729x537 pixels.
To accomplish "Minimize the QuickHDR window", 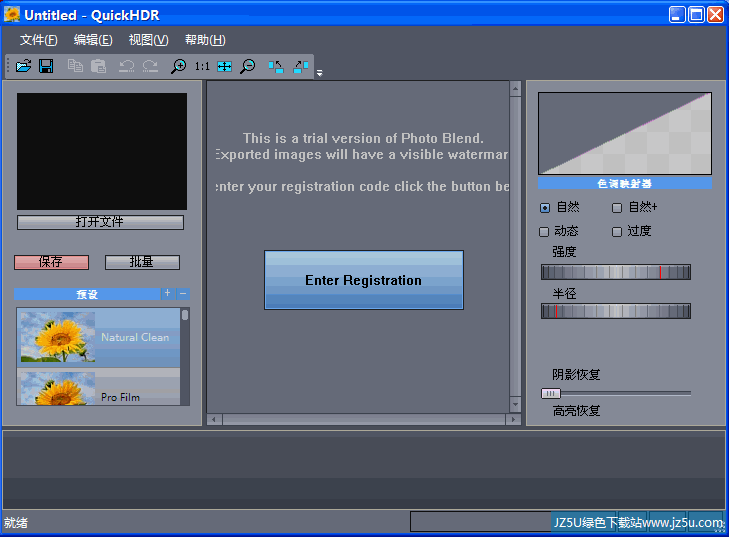I will [677, 14].
